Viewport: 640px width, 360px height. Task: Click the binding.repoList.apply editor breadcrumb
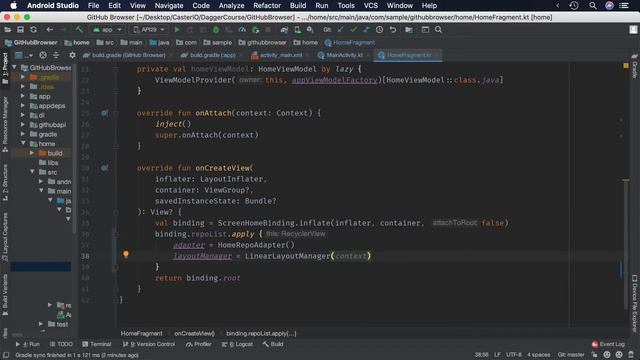[x=261, y=333]
